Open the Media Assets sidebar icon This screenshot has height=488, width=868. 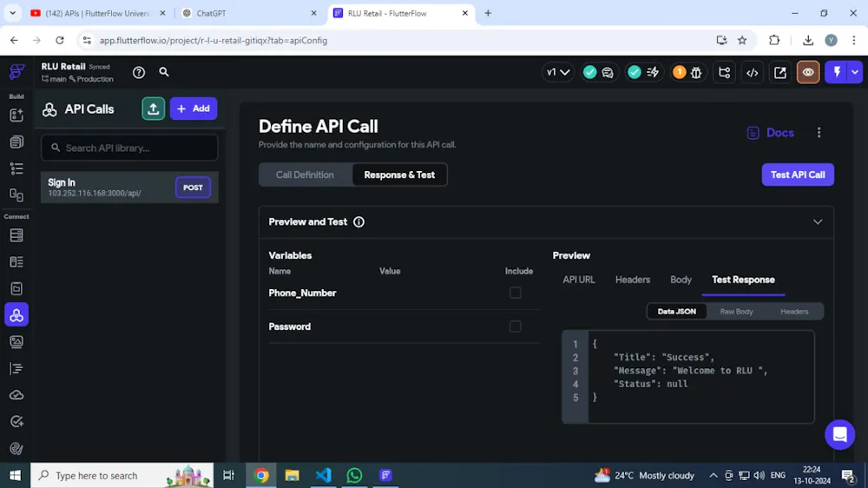pos(16,342)
